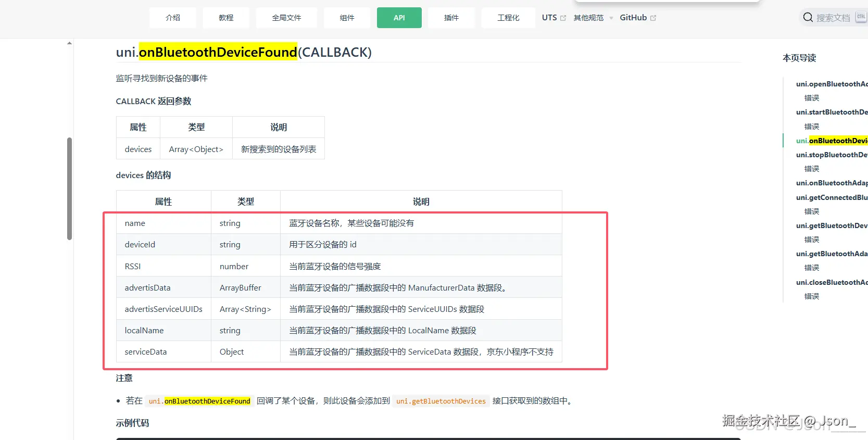Go to uni.onBluetoothAdapterStateChange guide entry

(x=832, y=183)
